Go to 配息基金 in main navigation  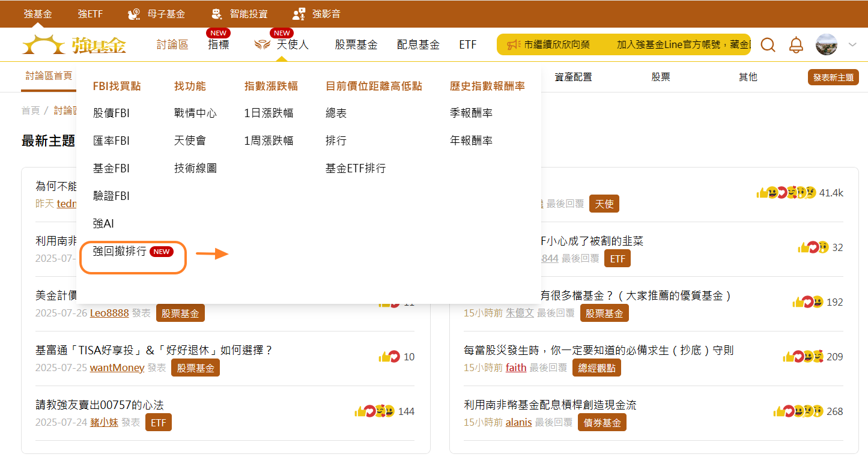tap(418, 44)
